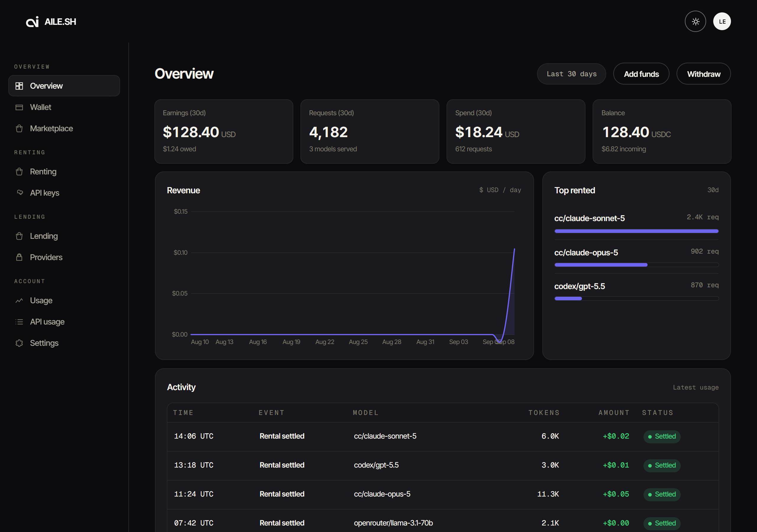Screen dimensions: 757x532
Task: Toggle light theme with sun icon
Action: pyautogui.click(x=695, y=21)
